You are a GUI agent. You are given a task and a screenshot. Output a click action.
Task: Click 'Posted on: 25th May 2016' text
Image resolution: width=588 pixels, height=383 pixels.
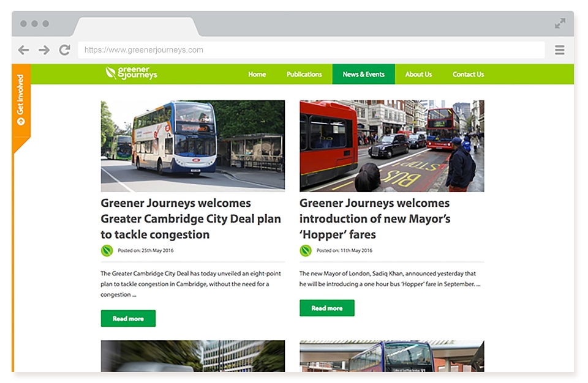[x=146, y=250]
